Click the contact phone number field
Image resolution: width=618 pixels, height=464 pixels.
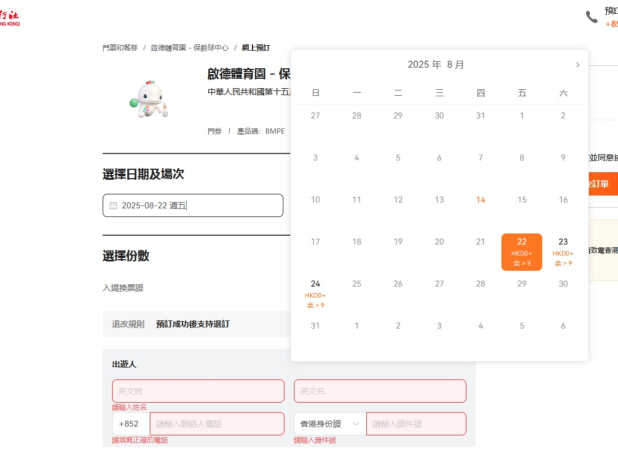pos(217,424)
